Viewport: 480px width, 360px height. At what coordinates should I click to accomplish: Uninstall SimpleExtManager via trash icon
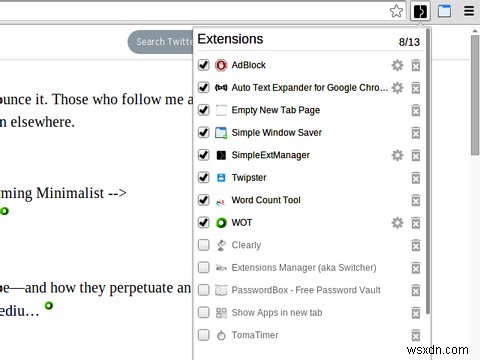tap(416, 155)
